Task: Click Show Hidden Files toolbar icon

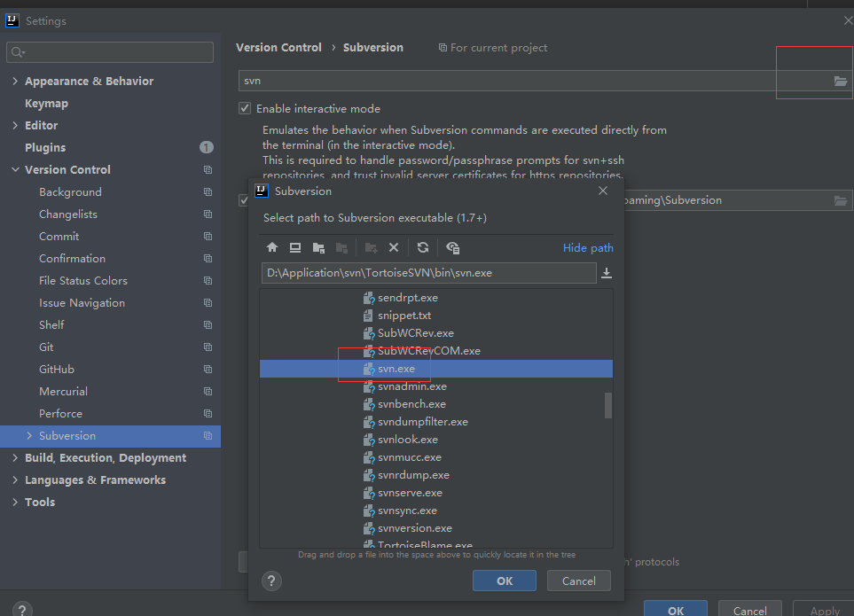Action: click(452, 247)
